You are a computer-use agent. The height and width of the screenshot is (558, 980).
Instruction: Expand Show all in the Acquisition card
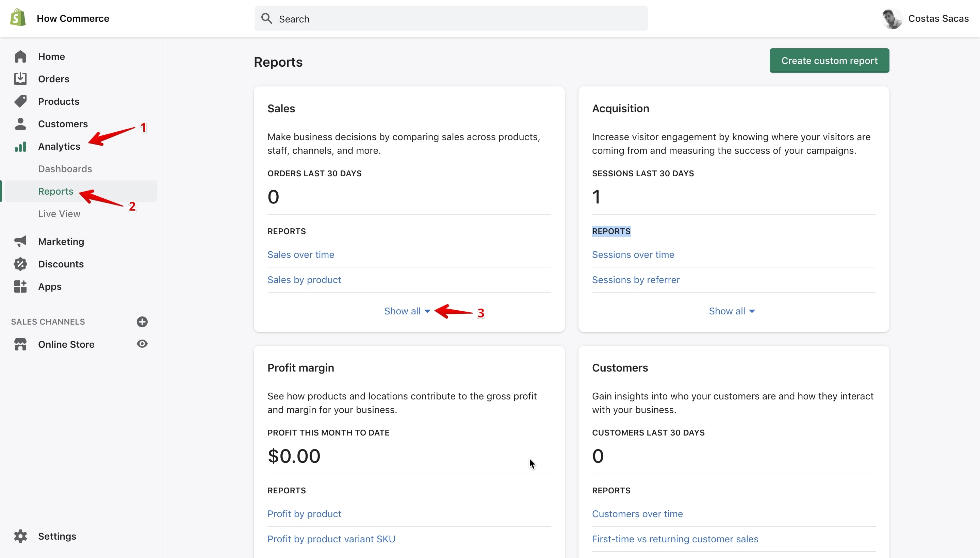point(732,311)
